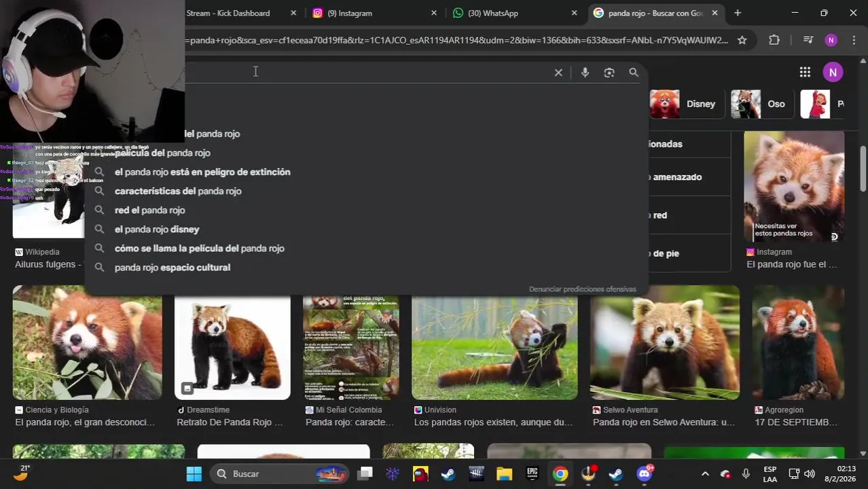This screenshot has width=868, height=489.
Task: Open the Ciencia y Biología panda image
Action: (88, 342)
